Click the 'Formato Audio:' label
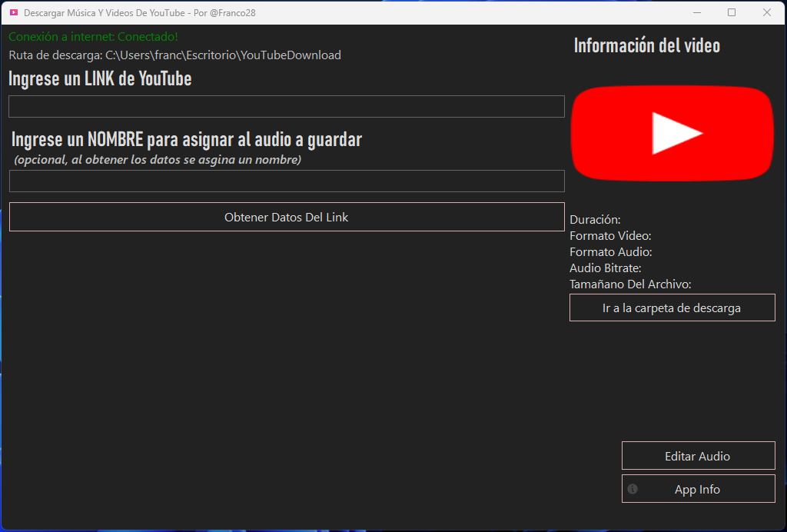The image size is (787, 532). pyautogui.click(x=611, y=251)
